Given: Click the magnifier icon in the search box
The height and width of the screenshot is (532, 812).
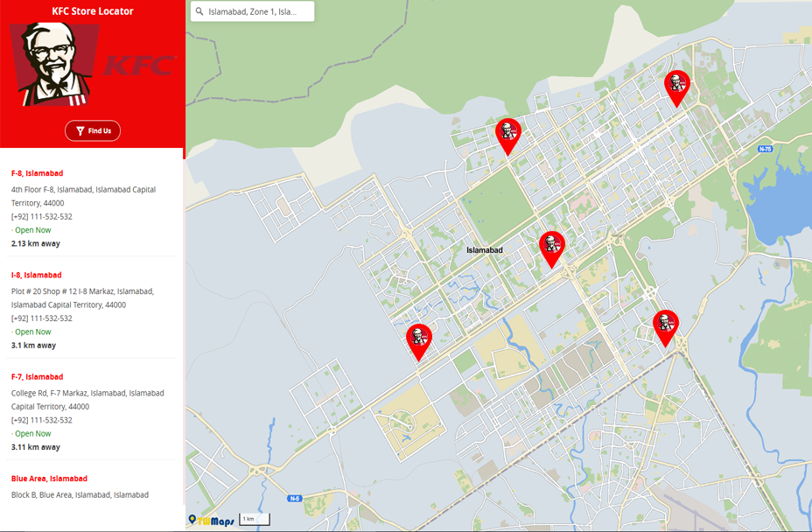Looking at the screenshot, I should pyautogui.click(x=200, y=12).
